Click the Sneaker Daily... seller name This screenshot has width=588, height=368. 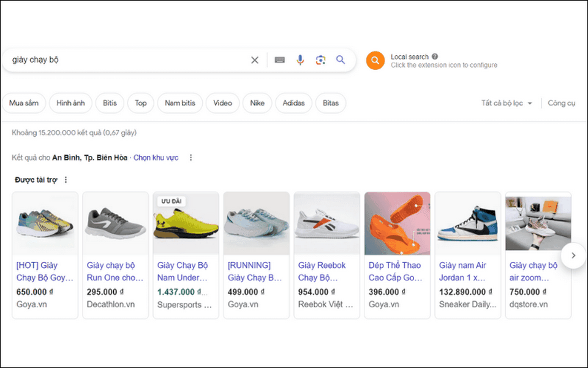click(x=467, y=305)
